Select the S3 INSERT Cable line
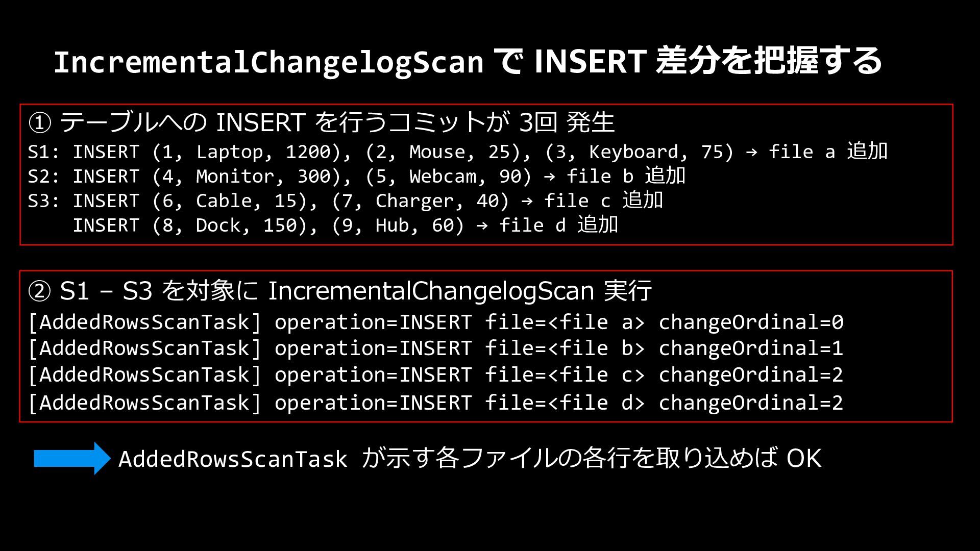 tap(346, 201)
